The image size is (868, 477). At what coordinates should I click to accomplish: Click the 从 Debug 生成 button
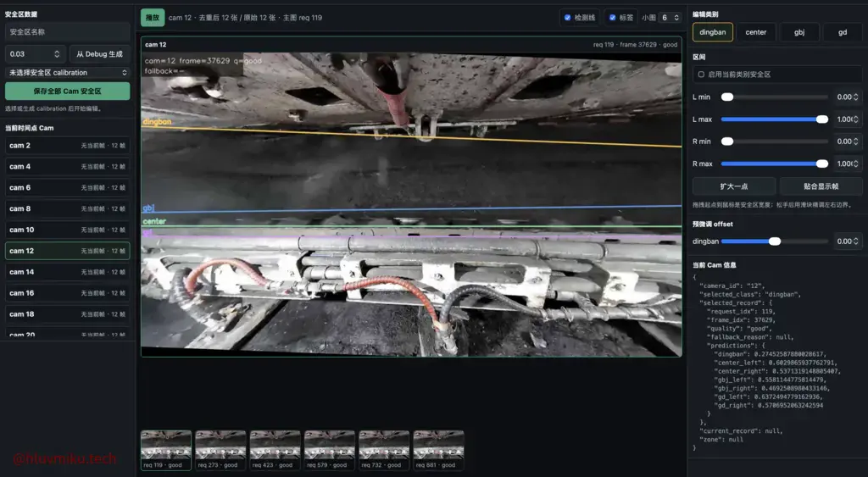(100, 54)
